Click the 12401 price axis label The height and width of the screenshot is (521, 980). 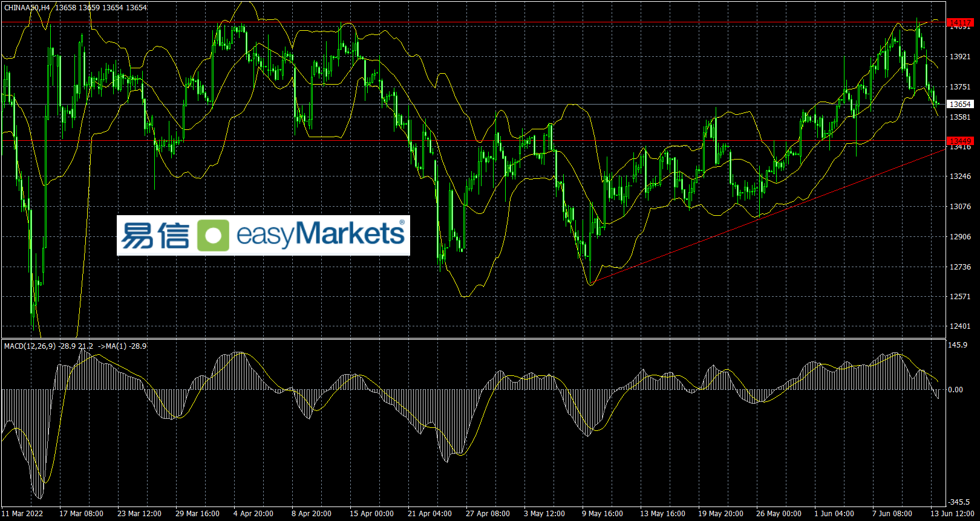tap(960, 326)
